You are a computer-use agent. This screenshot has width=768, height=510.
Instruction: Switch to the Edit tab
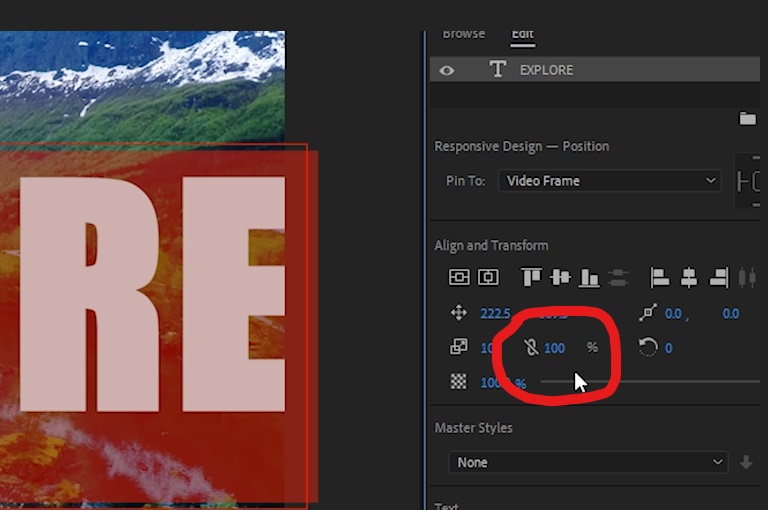522,34
